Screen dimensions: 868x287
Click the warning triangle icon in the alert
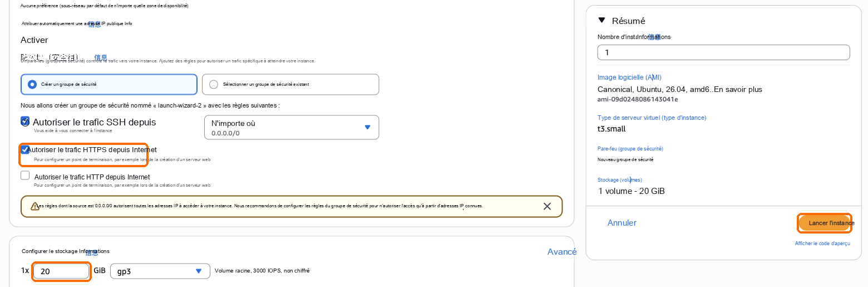click(x=35, y=206)
